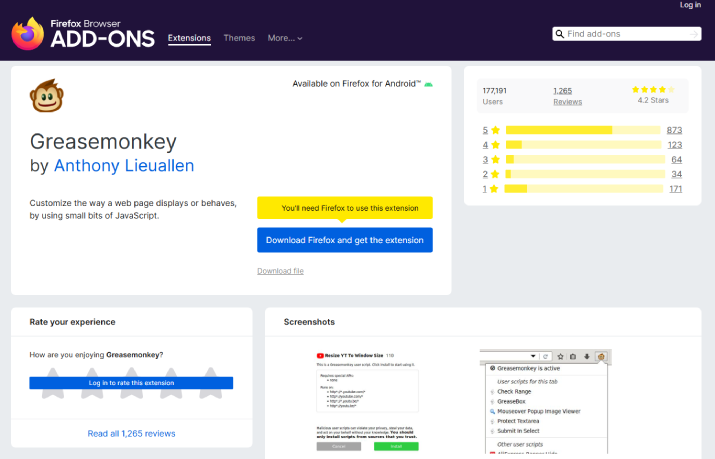This screenshot has width=715, height=459.
Task: Click Read all 1,265 reviews link
Action: point(131,433)
